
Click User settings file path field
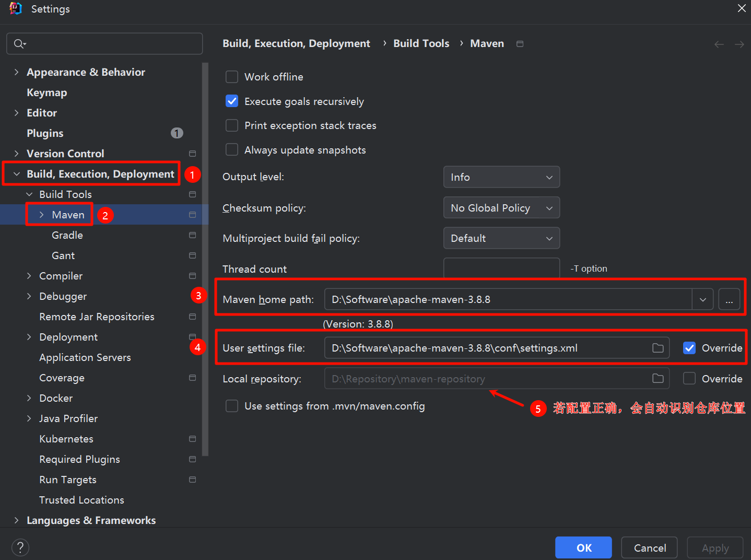coord(496,348)
